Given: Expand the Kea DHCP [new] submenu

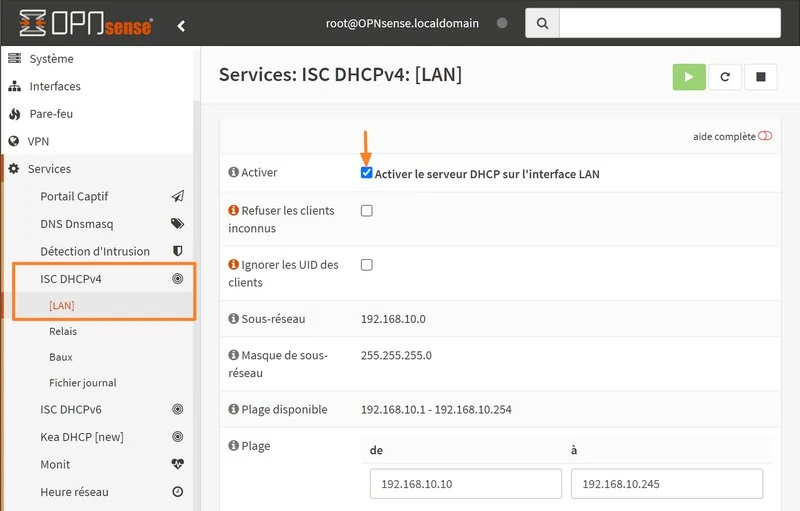Looking at the screenshot, I should (81, 437).
